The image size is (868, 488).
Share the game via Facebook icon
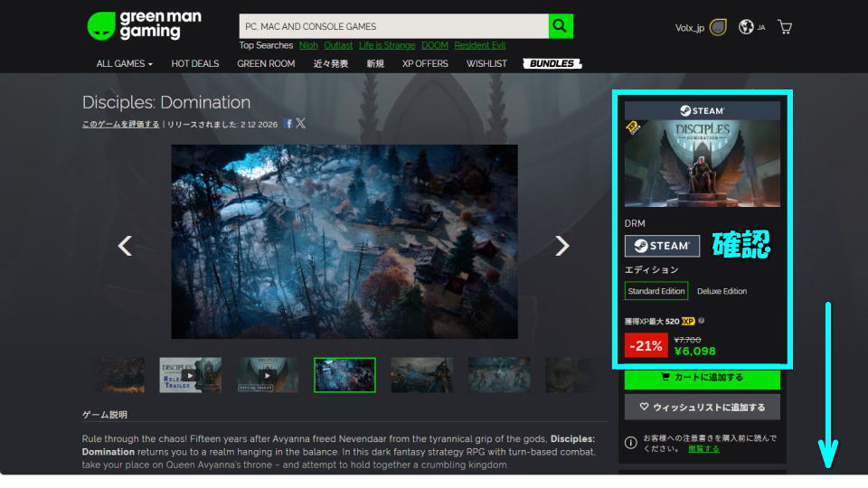click(x=288, y=124)
